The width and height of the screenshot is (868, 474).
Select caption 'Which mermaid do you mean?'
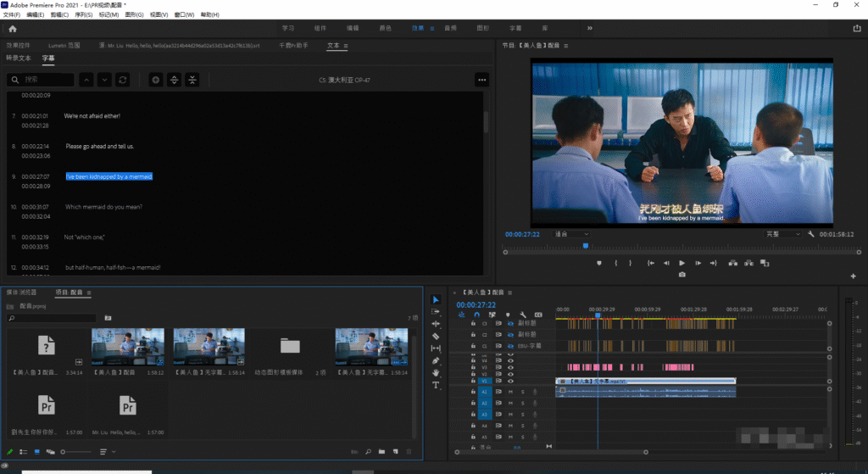coord(103,207)
